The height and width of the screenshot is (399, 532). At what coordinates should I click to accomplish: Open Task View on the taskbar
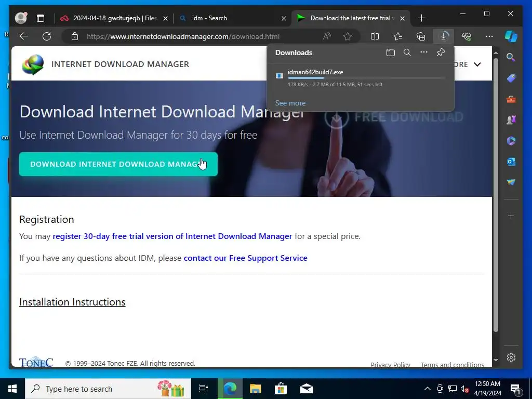click(204, 389)
